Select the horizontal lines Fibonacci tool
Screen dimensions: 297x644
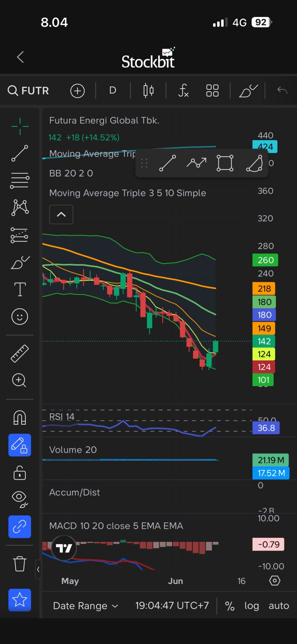coord(20,181)
